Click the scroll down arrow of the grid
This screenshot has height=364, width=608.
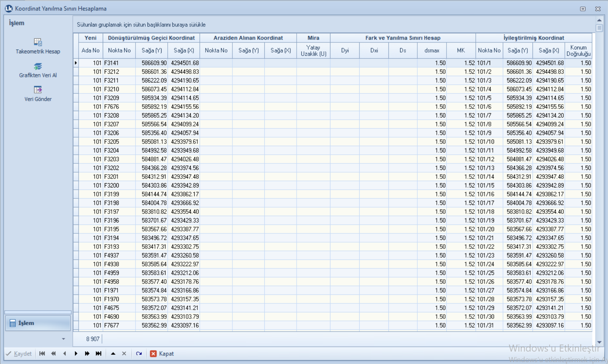[x=599, y=342]
